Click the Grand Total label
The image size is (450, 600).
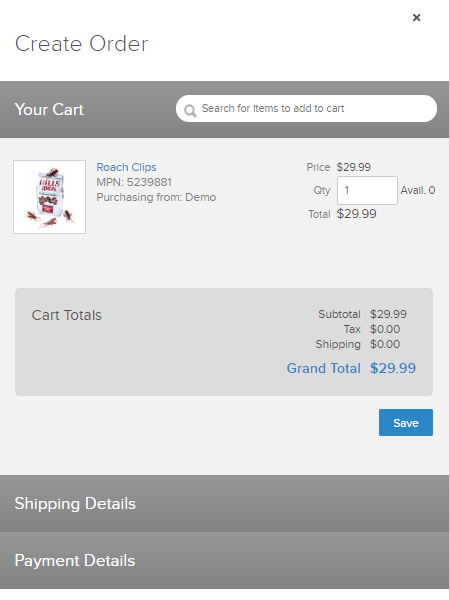point(324,368)
